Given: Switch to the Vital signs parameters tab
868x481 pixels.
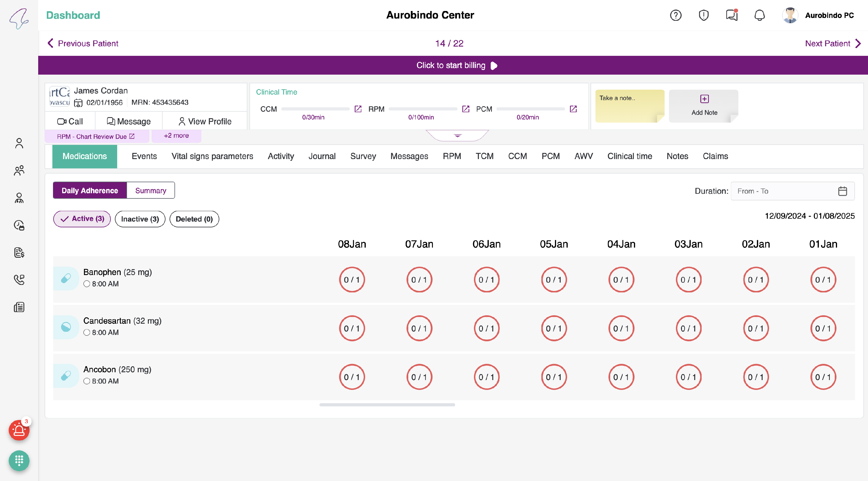Looking at the screenshot, I should point(212,156).
